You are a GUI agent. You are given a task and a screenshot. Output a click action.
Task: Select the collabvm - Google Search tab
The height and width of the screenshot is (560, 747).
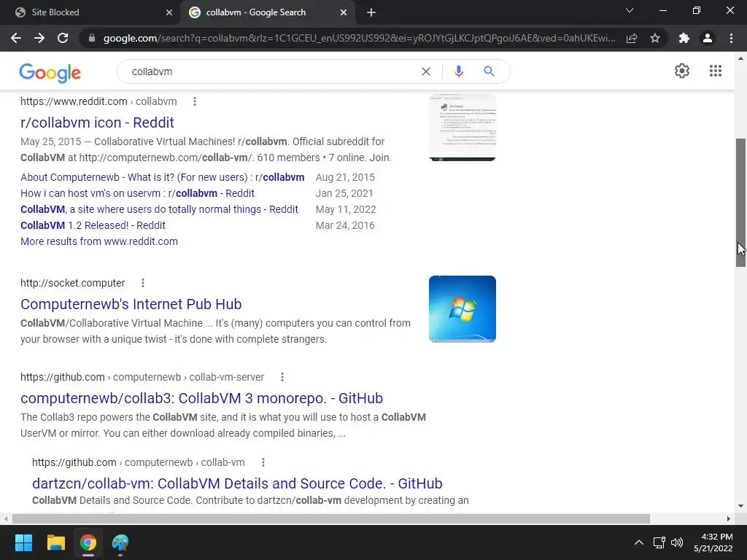click(268, 12)
